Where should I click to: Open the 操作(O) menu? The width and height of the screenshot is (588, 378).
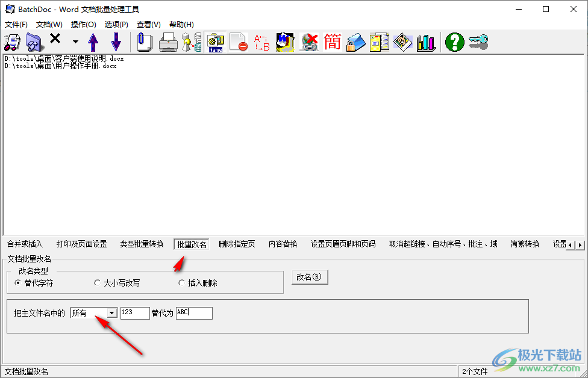(84, 24)
